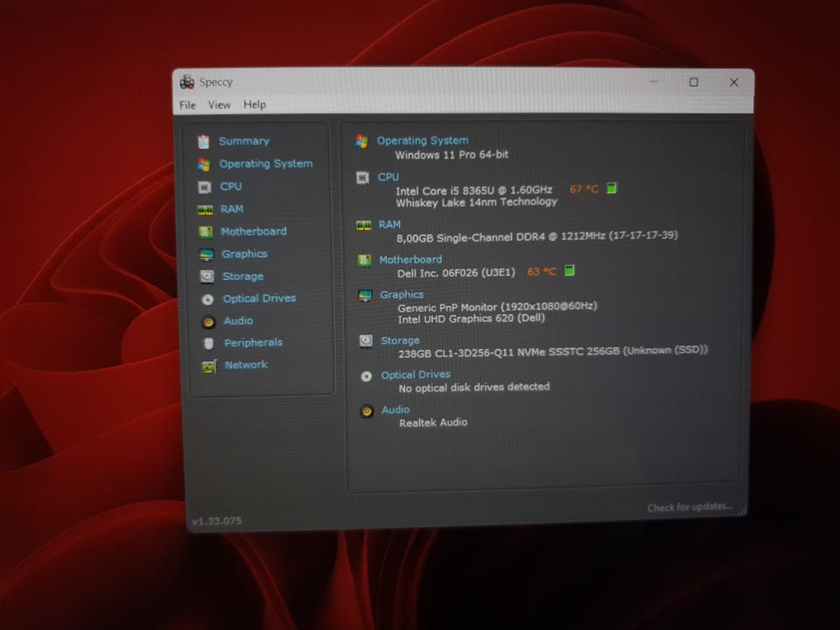
Task: Click the Storage heading link in summary
Action: pyautogui.click(x=400, y=340)
